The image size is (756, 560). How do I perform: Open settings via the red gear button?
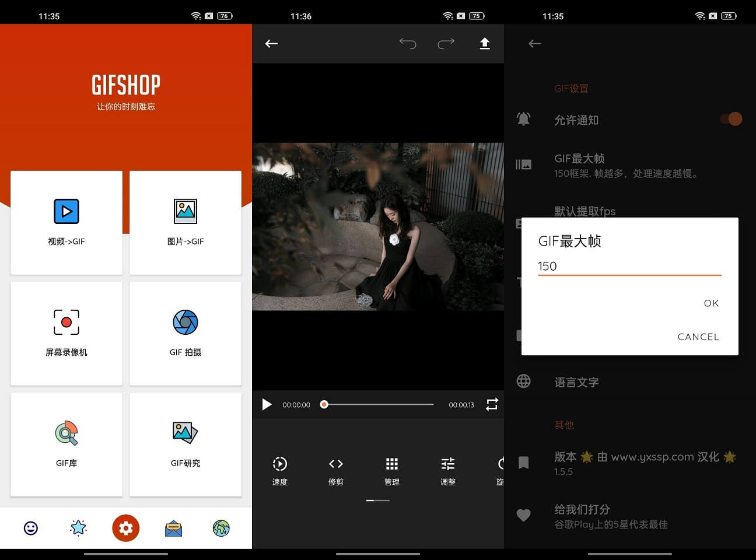(x=126, y=528)
